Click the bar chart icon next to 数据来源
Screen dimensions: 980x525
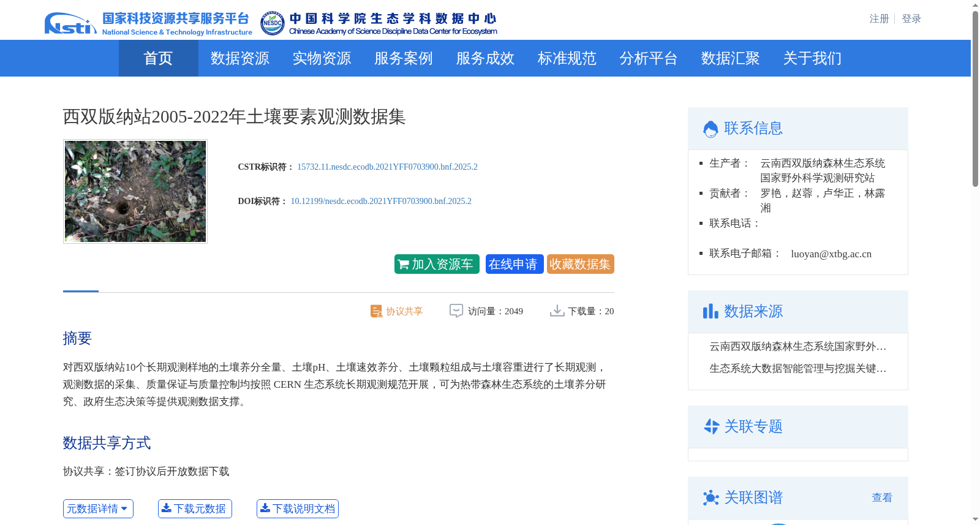710,311
